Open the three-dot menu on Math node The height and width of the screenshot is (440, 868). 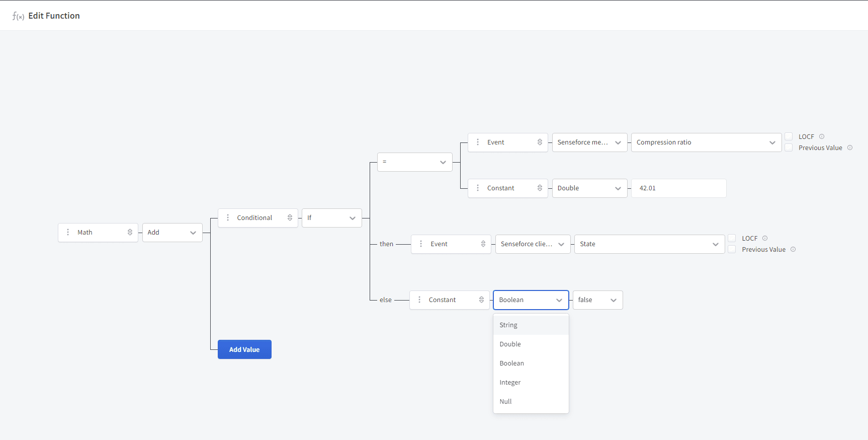coord(68,232)
